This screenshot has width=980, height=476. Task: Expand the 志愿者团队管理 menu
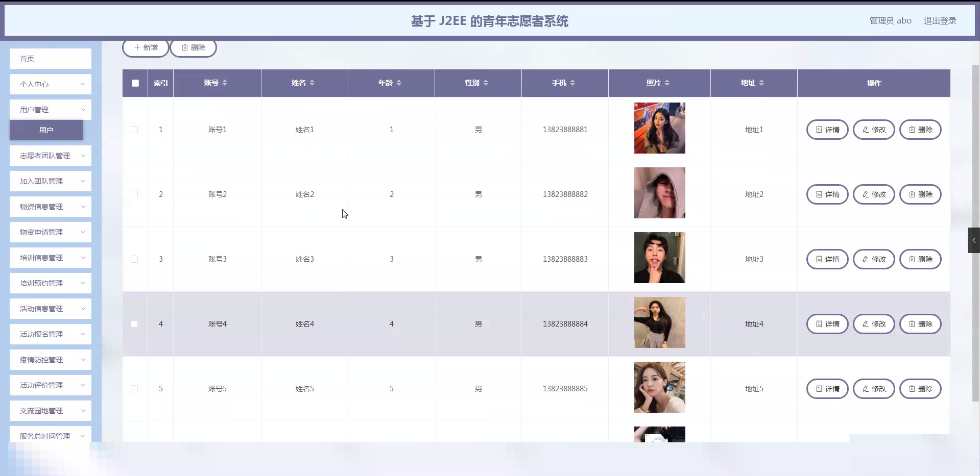pyautogui.click(x=50, y=156)
